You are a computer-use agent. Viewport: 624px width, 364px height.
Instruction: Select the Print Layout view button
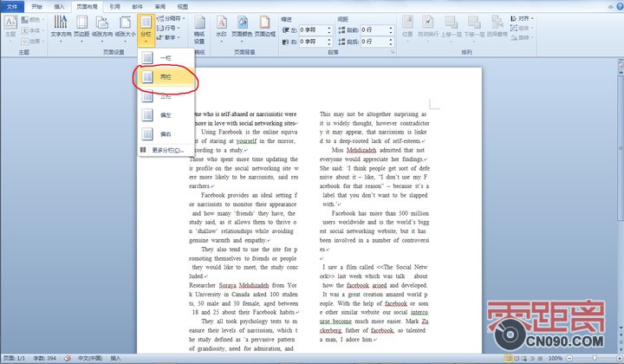(x=508, y=359)
